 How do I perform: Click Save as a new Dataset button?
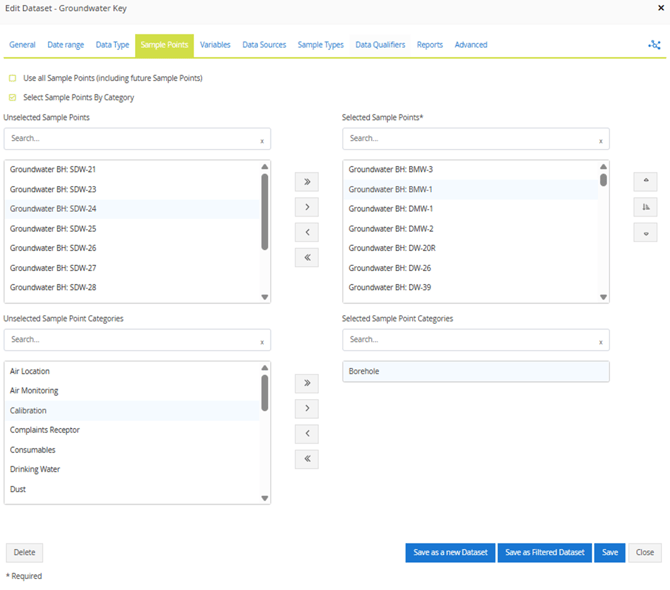(450, 553)
